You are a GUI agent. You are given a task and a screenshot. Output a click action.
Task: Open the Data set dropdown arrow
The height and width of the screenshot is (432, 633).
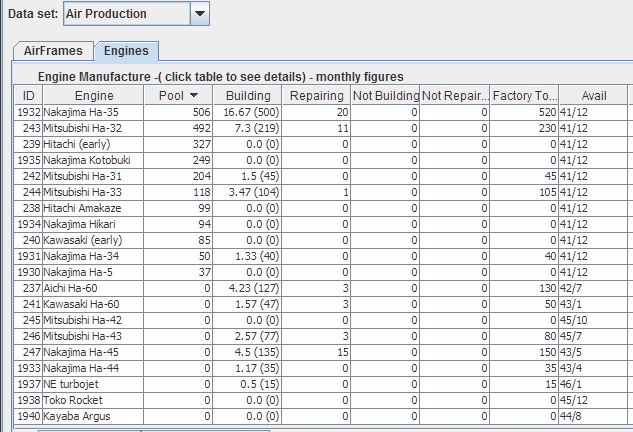coord(199,14)
